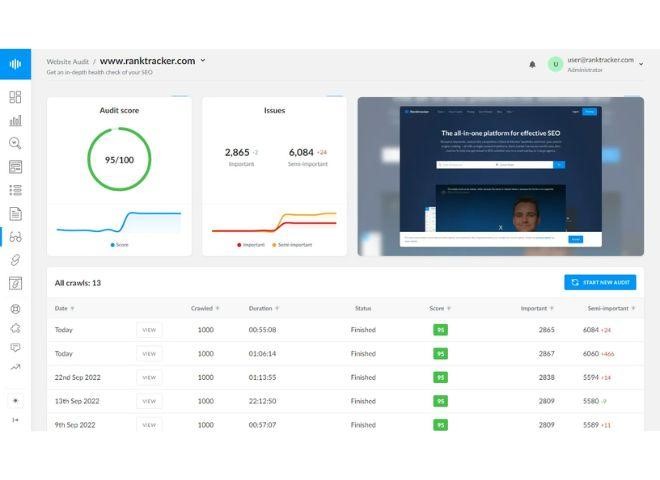Click the 6,084 semi-important issues count
This screenshot has width=660, height=480.
coord(301,152)
